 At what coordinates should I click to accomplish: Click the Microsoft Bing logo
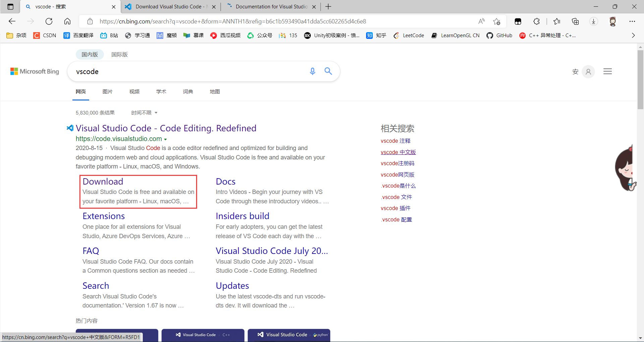click(x=34, y=71)
